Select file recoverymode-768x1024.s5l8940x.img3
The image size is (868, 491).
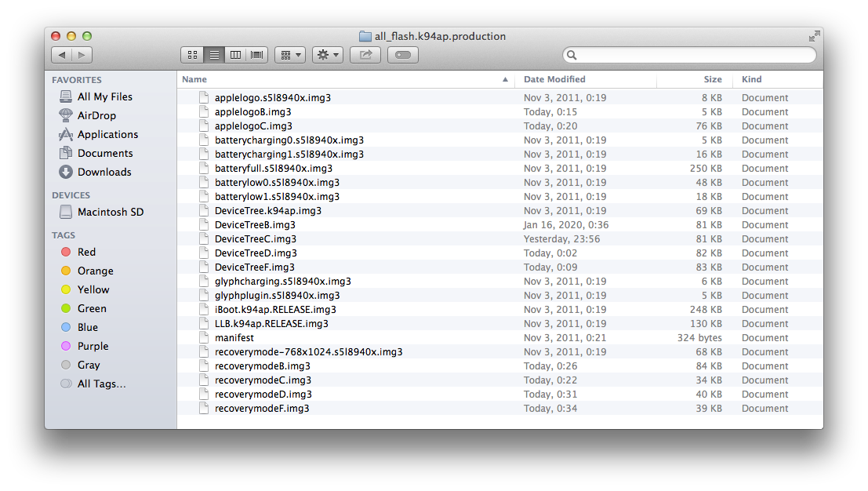point(500,351)
